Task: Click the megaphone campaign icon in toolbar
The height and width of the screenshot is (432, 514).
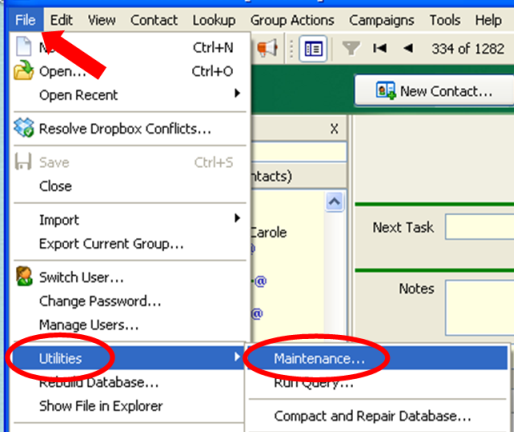Action: [x=267, y=49]
